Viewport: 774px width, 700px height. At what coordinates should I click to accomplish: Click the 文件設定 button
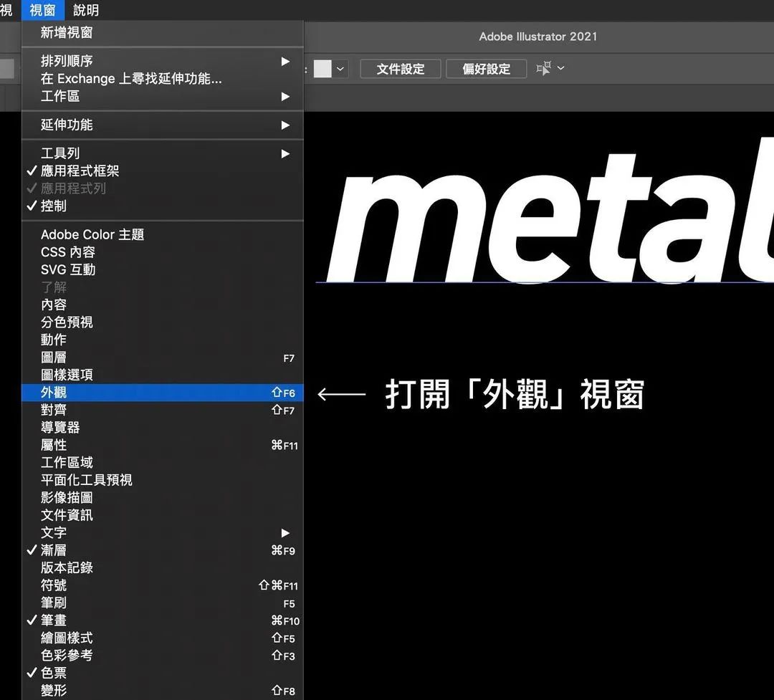tap(401, 69)
